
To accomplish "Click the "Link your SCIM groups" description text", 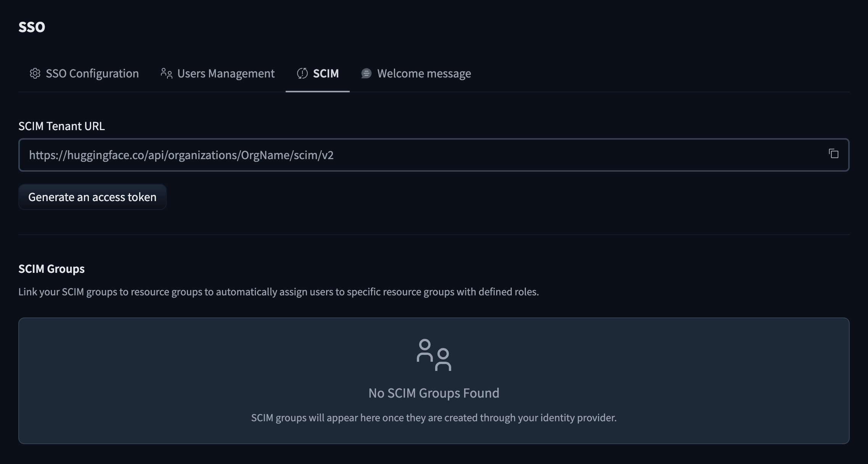I will point(278,292).
